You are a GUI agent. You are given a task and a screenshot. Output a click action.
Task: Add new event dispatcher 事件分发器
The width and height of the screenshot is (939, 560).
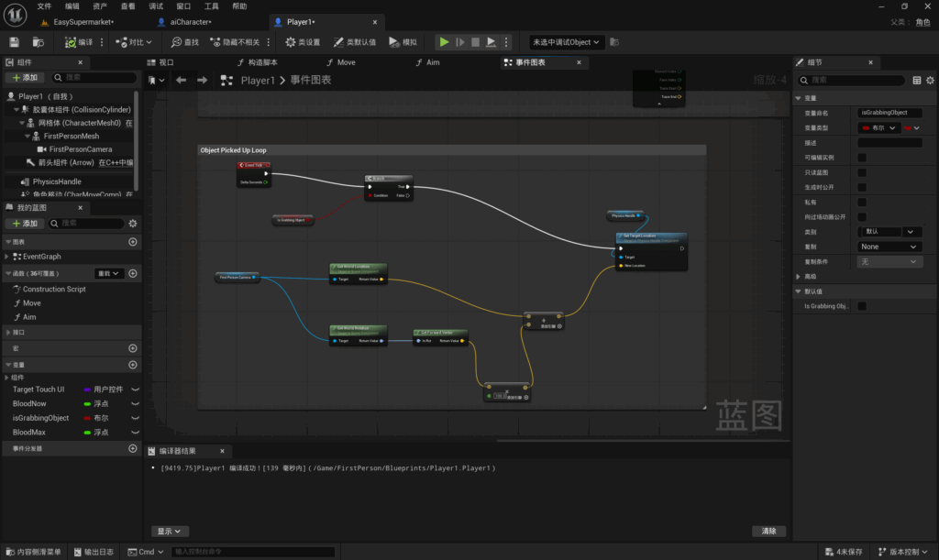click(x=133, y=448)
